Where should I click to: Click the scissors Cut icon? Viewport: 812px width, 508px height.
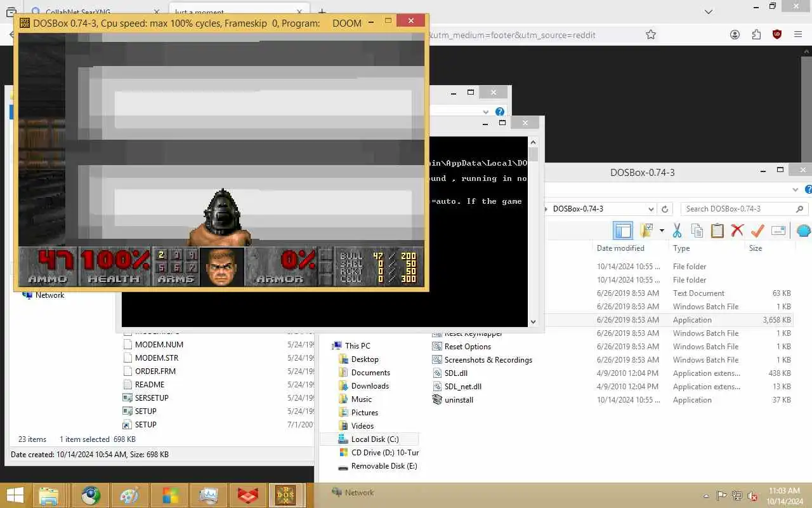click(677, 231)
